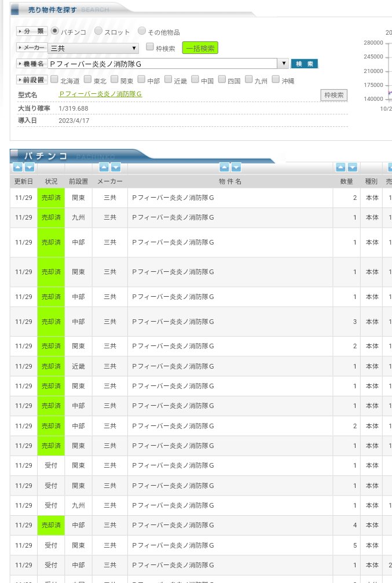Enable the 沖縄 region checkbox

pos(276,79)
